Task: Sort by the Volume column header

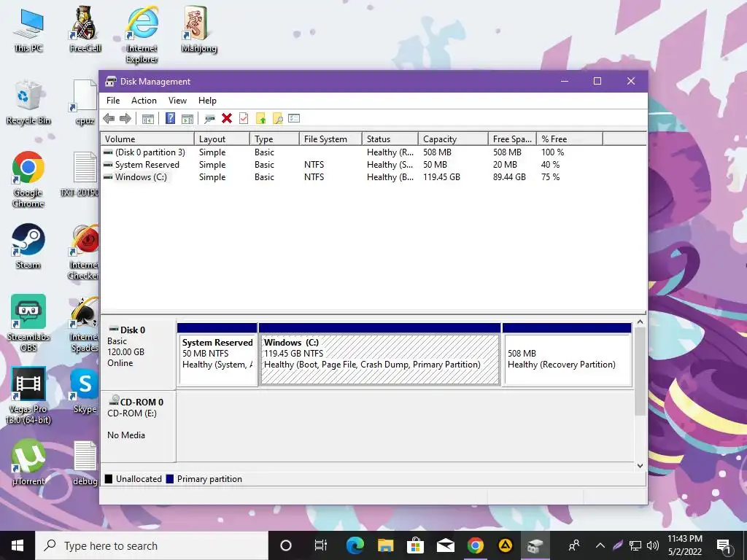Action: 147,139
